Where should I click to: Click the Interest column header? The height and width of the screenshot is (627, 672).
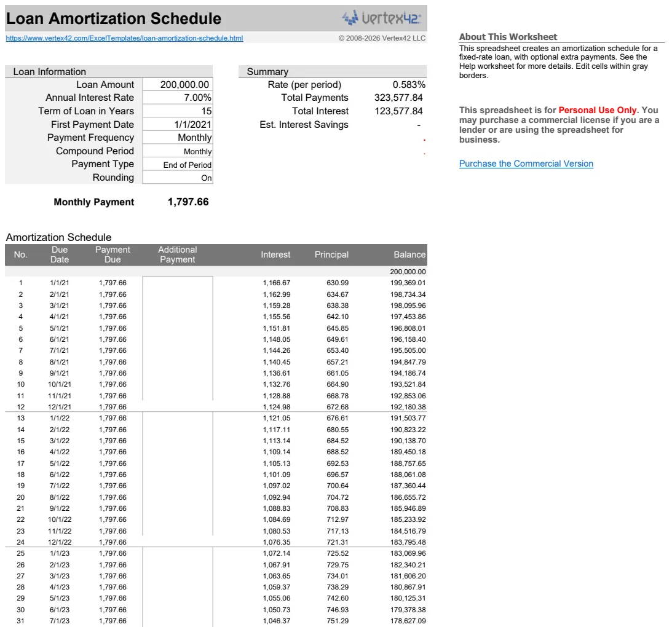click(x=275, y=254)
